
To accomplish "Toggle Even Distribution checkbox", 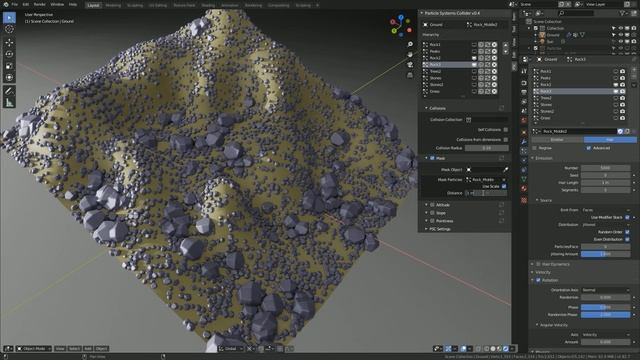I will click(x=627, y=240).
